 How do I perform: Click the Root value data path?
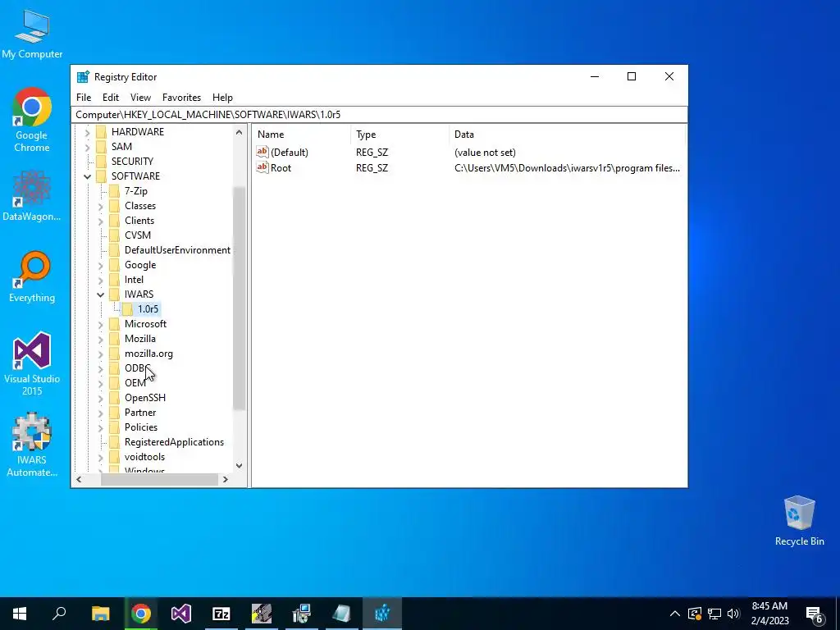[x=567, y=168]
